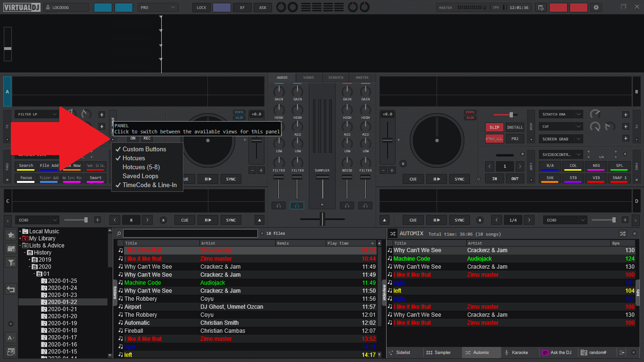Click the add filter folder icon in sidebar

[11, 263]
